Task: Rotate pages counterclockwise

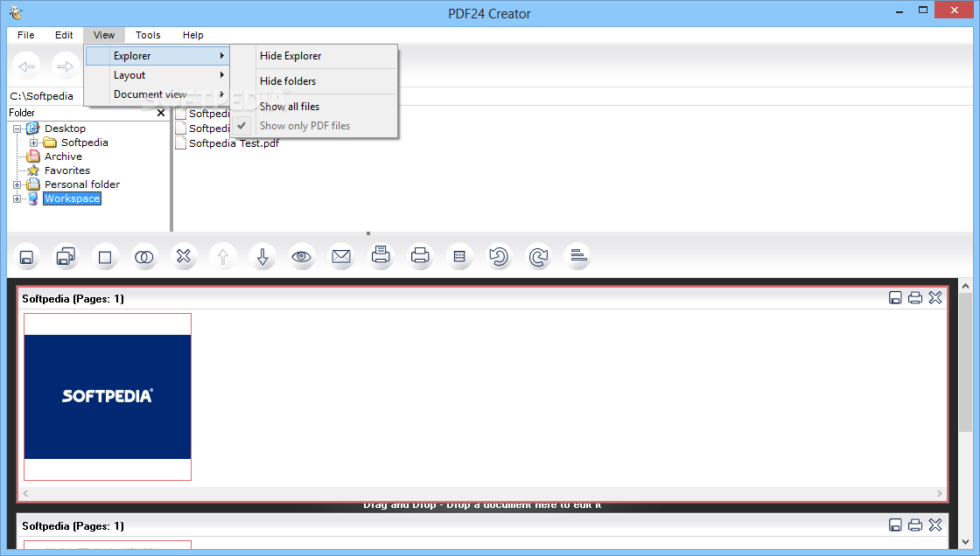Action: pos(499,257)
